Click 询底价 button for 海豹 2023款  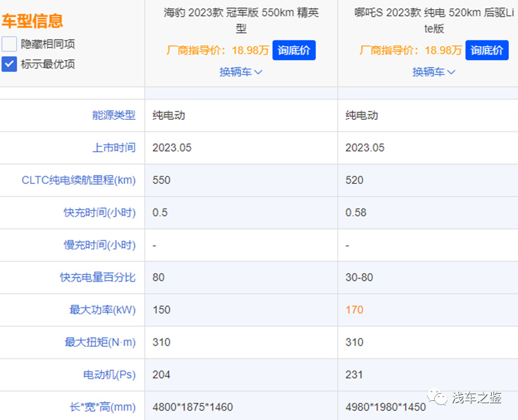click(x=293, y=50)
